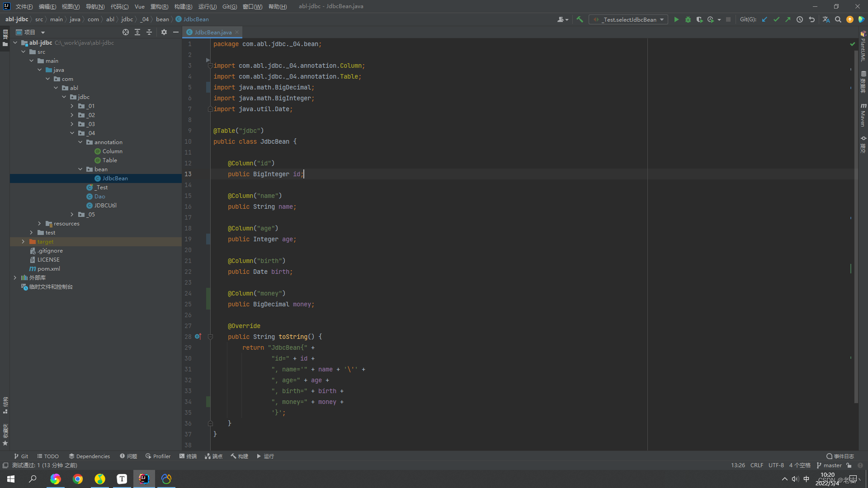This screenshot has width=868, height=488.
Task: Start debugging with the bug icon
Action: click(x=688, y=19)
